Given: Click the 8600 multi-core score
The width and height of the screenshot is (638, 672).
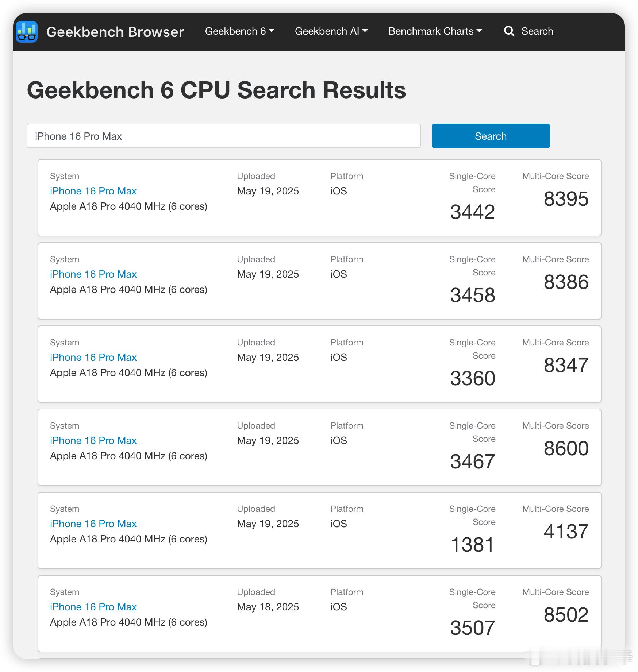Looking at the screenshot, I should pos(566,448).
